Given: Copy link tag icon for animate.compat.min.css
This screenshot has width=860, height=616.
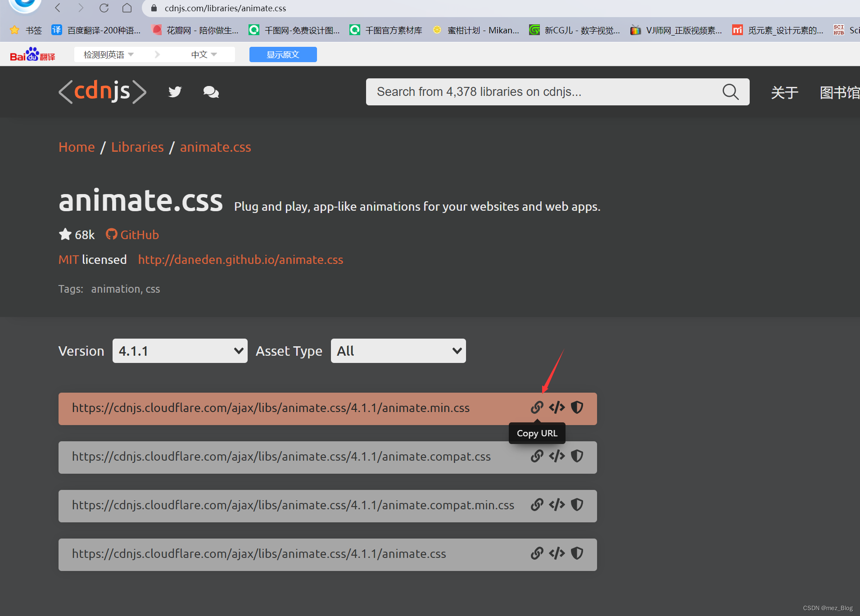Looking at the screenshot, I should click(x=557, y=505).
